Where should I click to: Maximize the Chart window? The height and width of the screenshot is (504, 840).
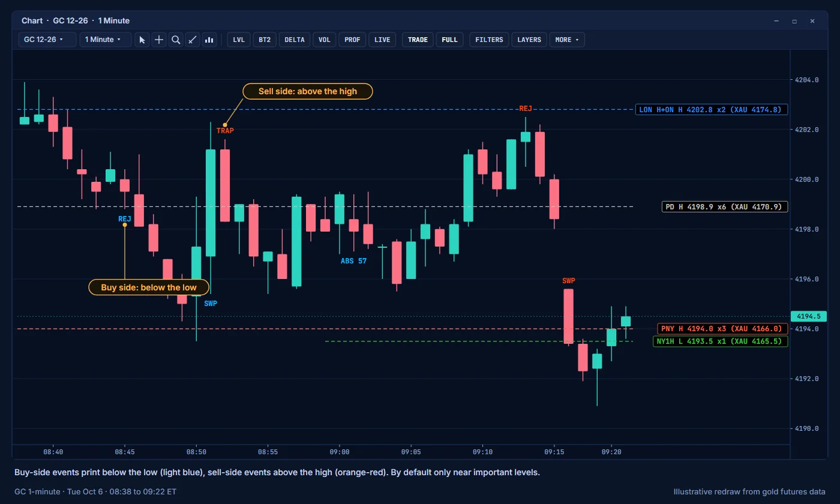(794, 21)
